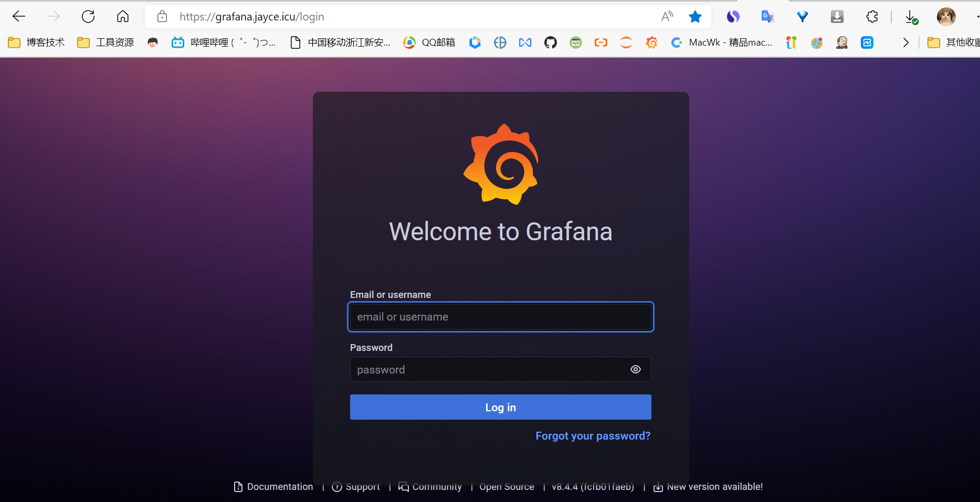The width and height of the screenshot is (980, 502).
Task: Open the QQ邮箱 bookmark
Action: click(428, 42)
